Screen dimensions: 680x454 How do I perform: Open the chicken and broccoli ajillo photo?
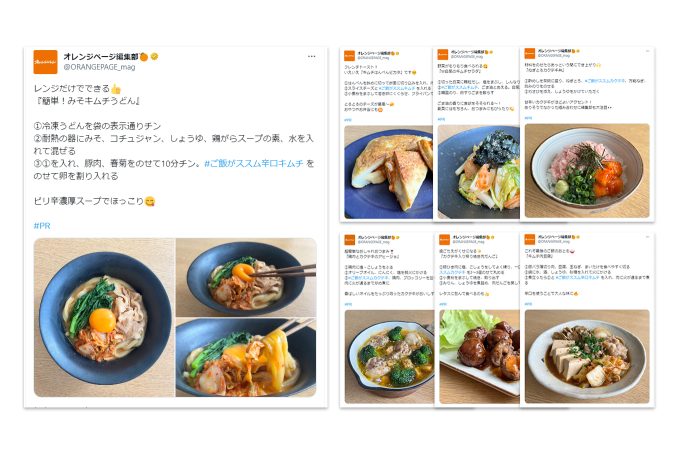click(x=389, y=356)
